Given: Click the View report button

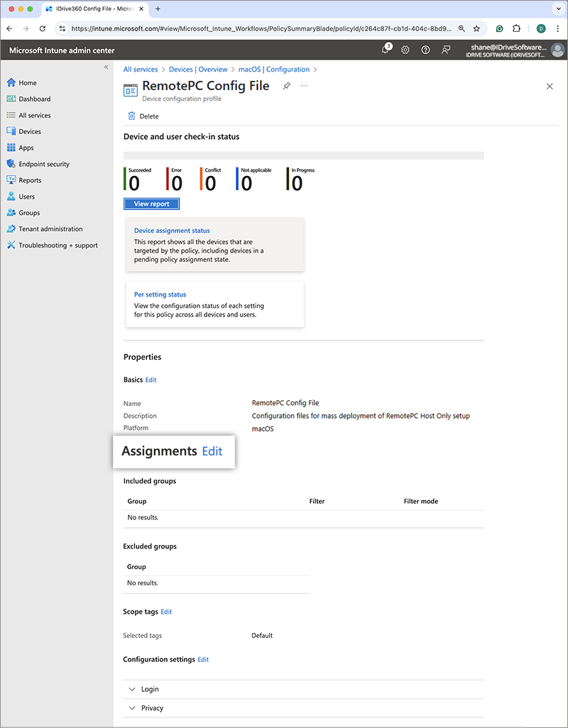Looking at the screenshot, I should [x=151, y=204].
